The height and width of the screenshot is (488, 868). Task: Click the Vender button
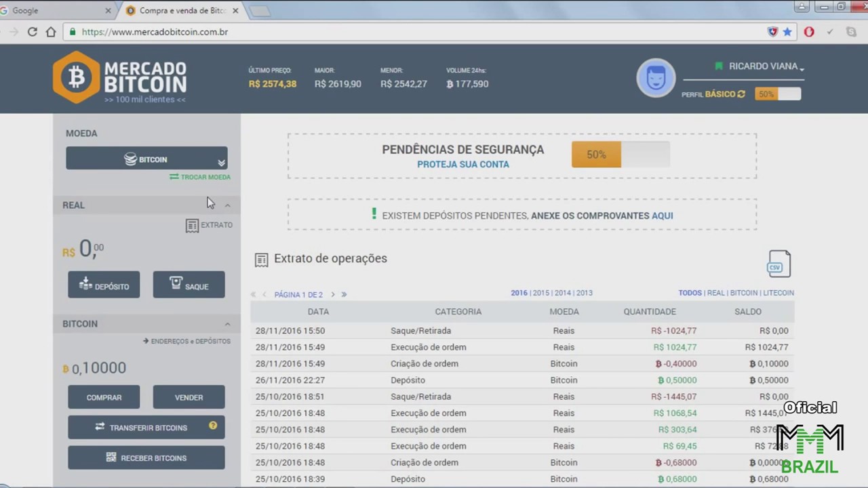click(189, 397)
